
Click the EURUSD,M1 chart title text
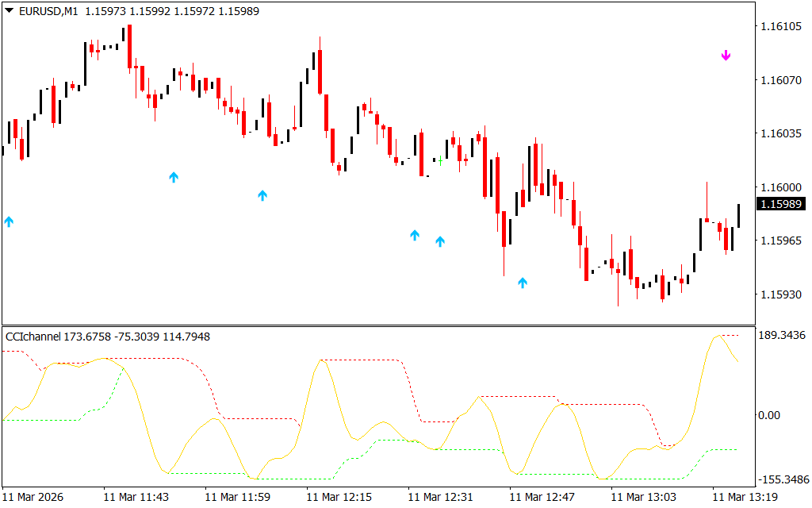[49, 11]
